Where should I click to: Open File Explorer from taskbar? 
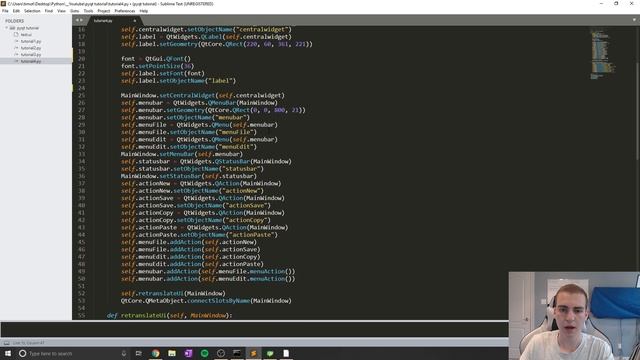[x=172, y=353]
